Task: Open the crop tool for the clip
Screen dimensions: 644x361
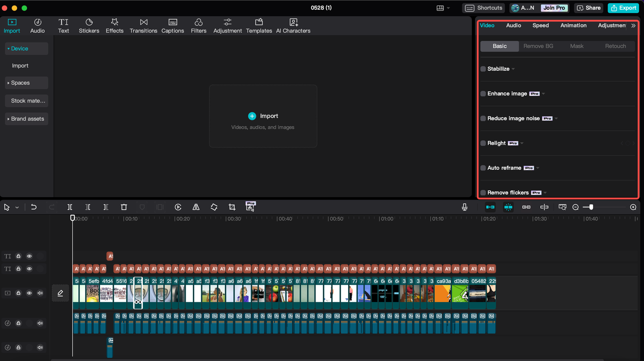Action: coord(232,207)
